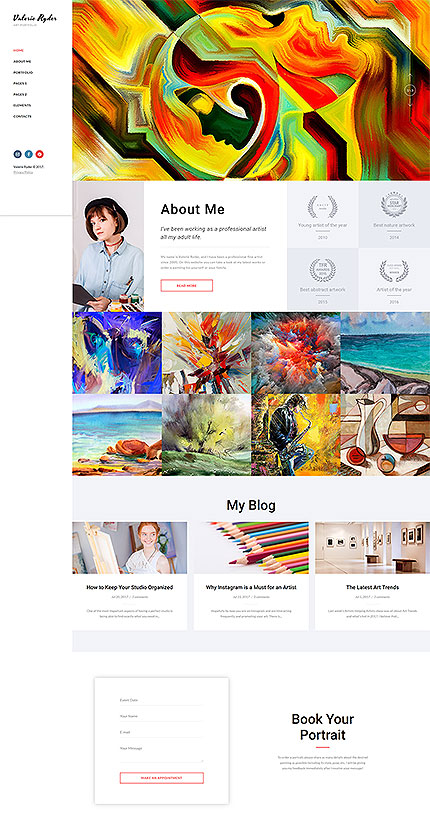Go to Portfolio in the sidebar menu

pyautogui.click(x=23, y=72)
